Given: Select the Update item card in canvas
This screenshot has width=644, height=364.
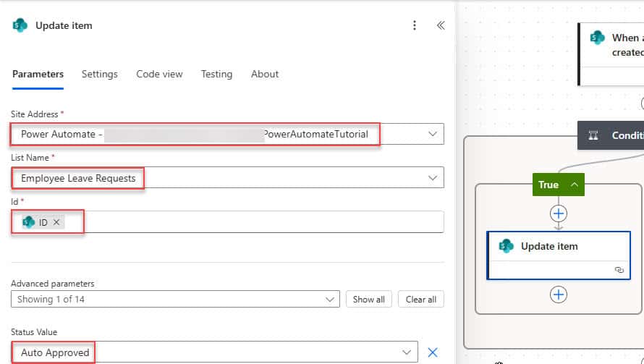Looking at the screenshot, I should [559, 255].
